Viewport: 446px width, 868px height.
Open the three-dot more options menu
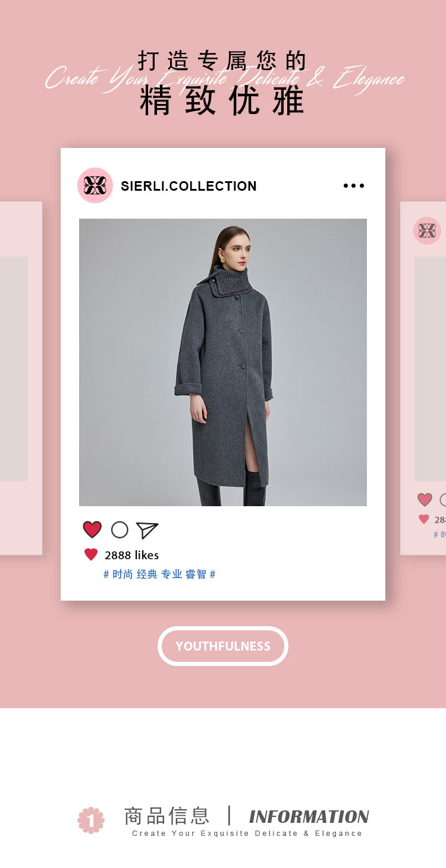tap(354, 186)
